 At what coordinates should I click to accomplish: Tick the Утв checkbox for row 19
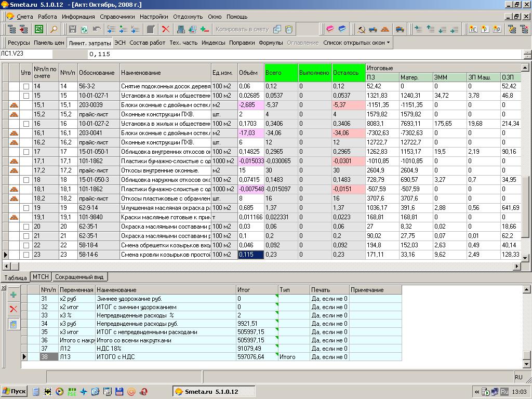coord(26,208)
